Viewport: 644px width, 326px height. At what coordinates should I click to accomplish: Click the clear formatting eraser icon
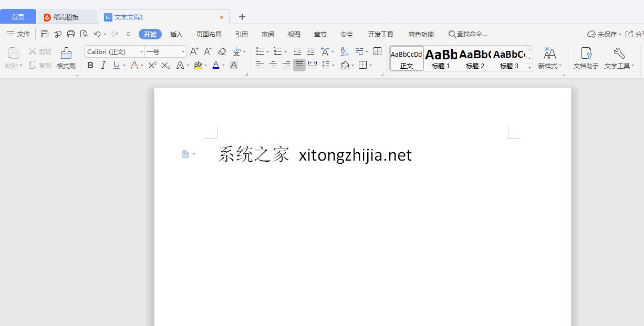(221, 51)
